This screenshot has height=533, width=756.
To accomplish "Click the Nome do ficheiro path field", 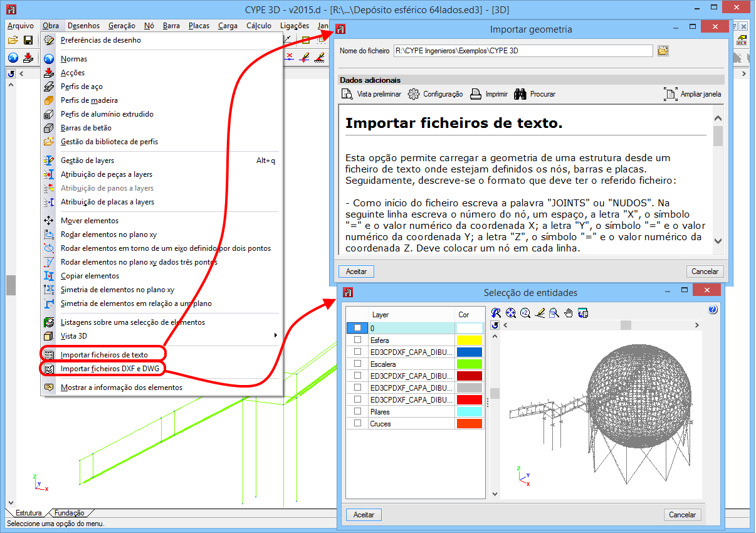I will 523,51.
